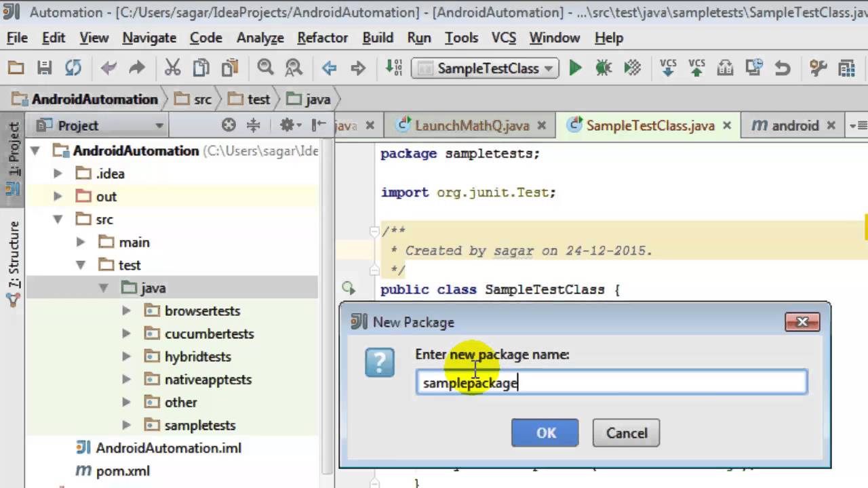This screenshot has width=868, height=488.
Task: Expand the cucumbertests package
Action: [127, 333]
